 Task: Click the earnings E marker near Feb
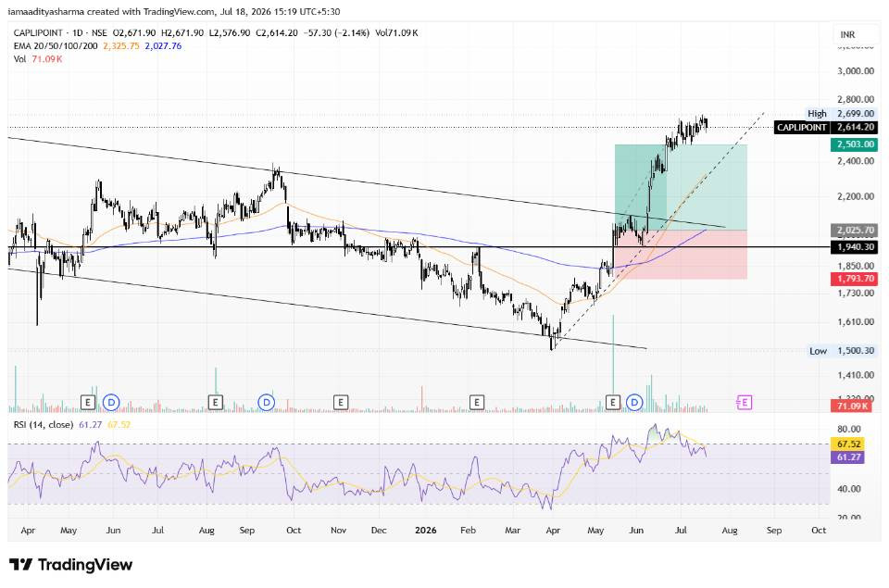(x=477, y=403)
